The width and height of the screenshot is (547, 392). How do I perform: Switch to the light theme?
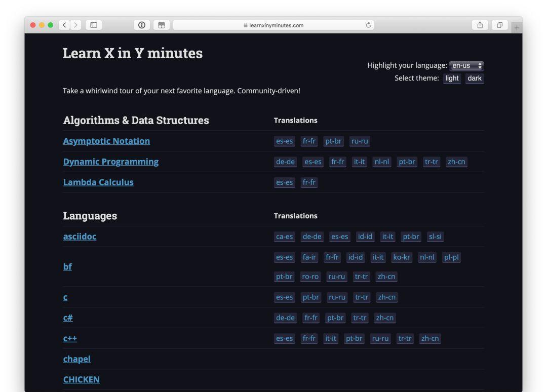452,79
